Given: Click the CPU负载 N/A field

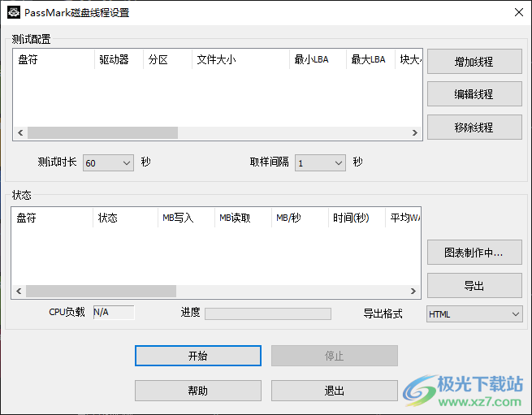Looking at the screenshot, I should pyautogui.click(x=114, y=312).
